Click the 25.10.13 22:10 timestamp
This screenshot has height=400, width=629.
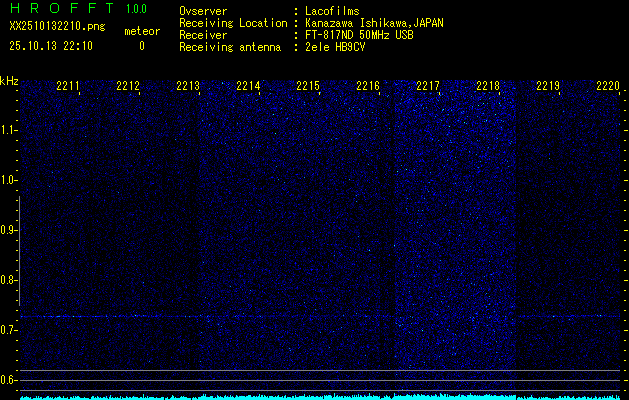[50, 46]
